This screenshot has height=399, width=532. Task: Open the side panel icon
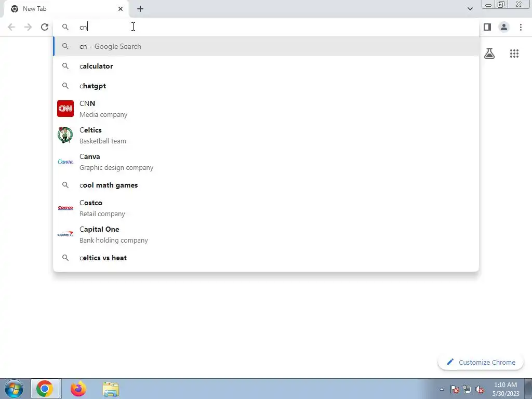click(x=487, y=27)
